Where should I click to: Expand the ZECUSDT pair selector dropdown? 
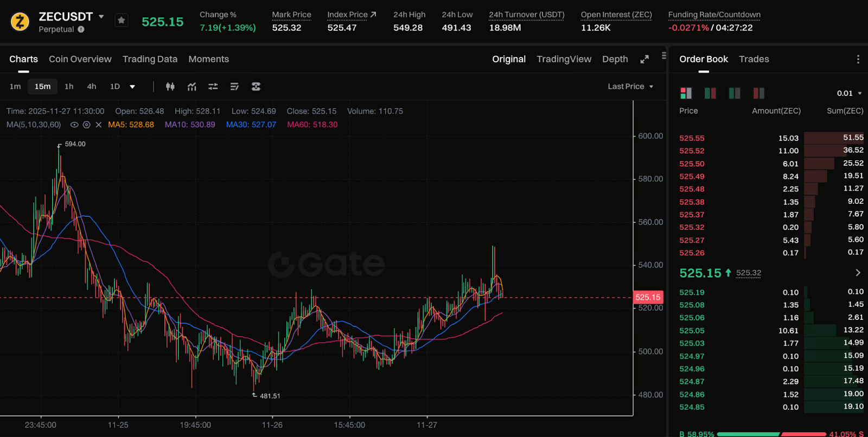point(101,17)
